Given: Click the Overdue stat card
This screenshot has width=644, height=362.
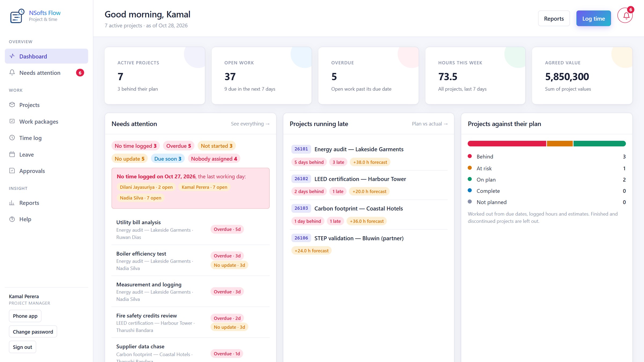Looking at the screenshot, I should [368, 76].
